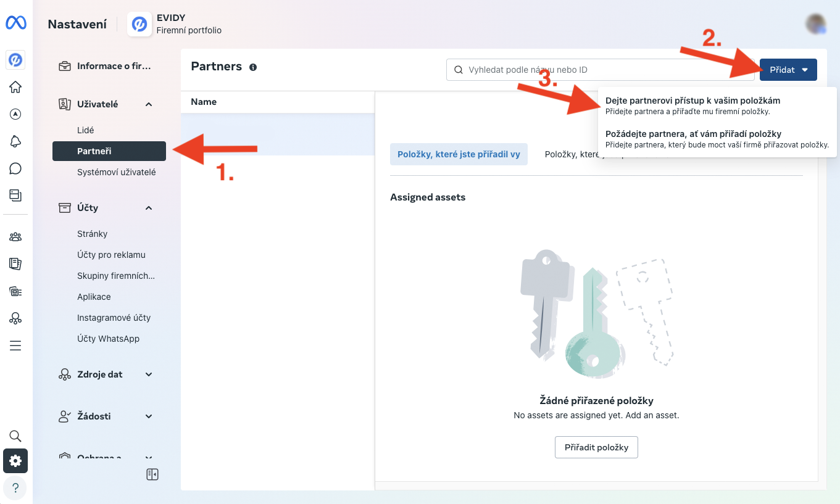This screenshot has width=840, height=504.
Task: Click the info icon beside Partners heading
Action: (x=253, y=67)
